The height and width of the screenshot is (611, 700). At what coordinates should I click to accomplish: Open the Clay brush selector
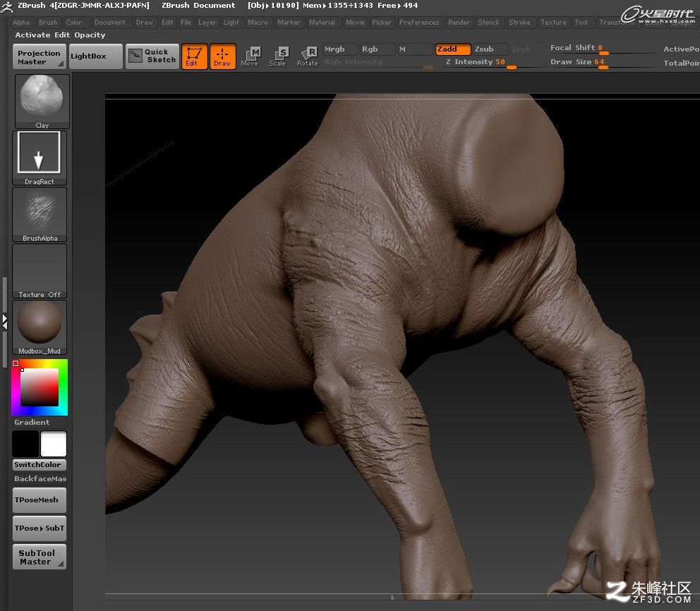[42, 102]
